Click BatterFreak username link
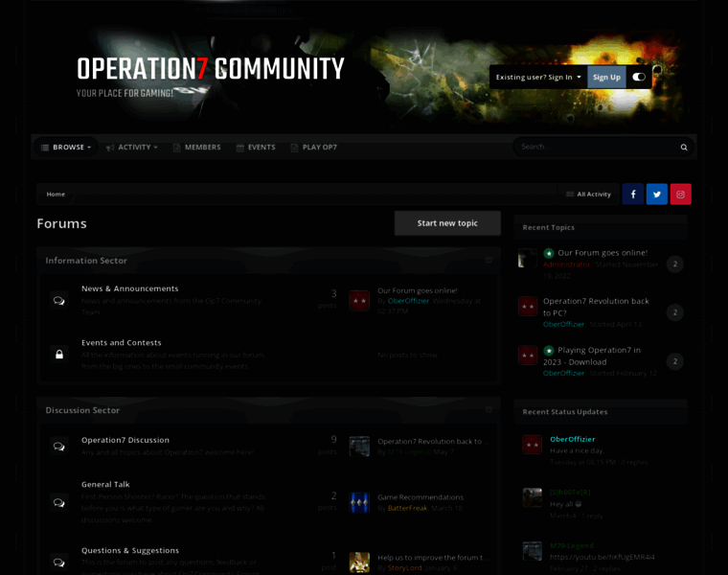This screenshot has width=728, height=575. (407, 508)
